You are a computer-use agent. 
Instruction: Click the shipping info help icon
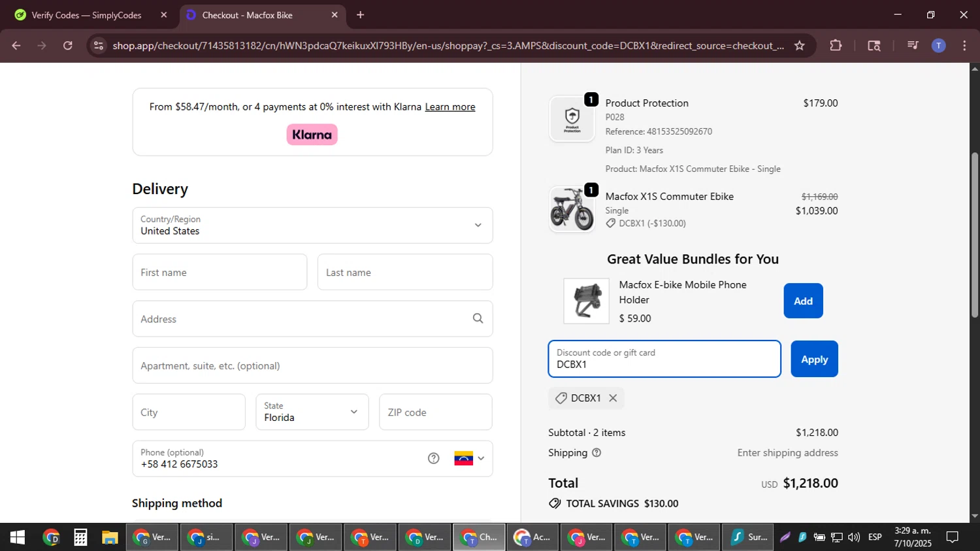(596, 453)
